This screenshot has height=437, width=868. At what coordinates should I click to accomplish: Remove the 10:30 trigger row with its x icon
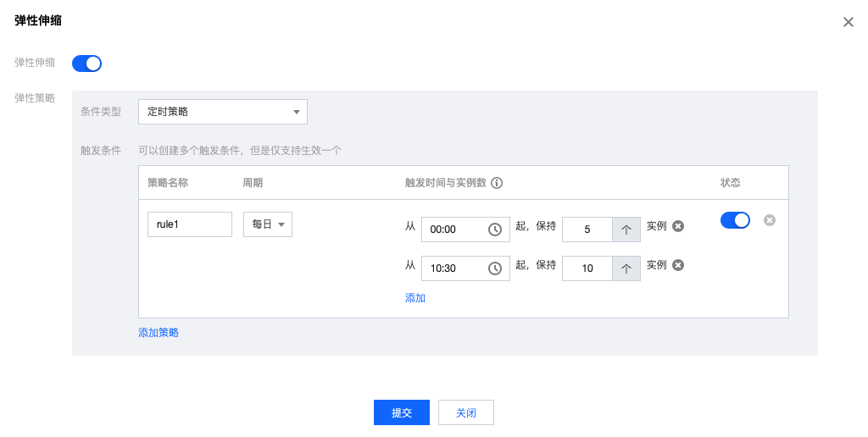pos(678,265)
